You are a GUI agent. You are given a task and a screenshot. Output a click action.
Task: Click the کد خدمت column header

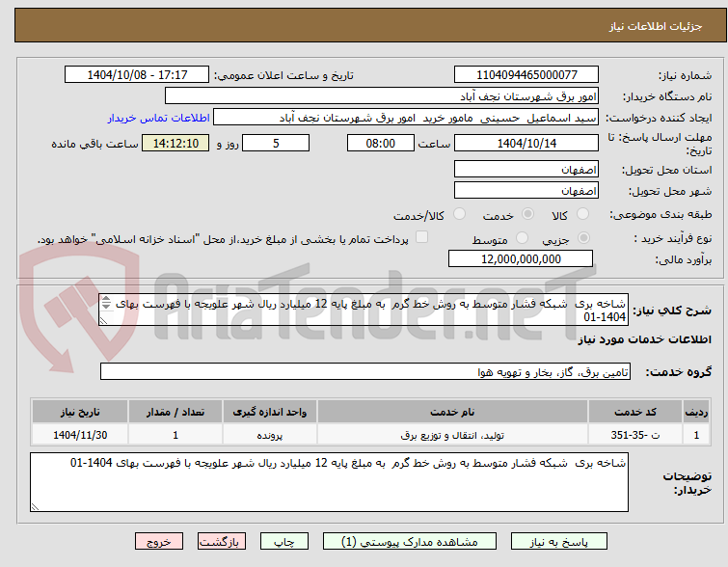tap(635, 412)
